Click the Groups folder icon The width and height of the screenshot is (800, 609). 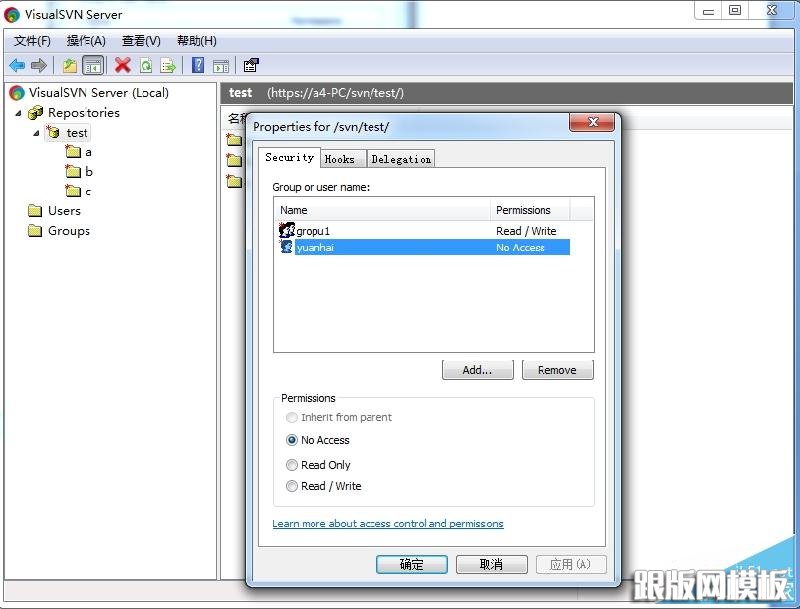coord(35,231)
